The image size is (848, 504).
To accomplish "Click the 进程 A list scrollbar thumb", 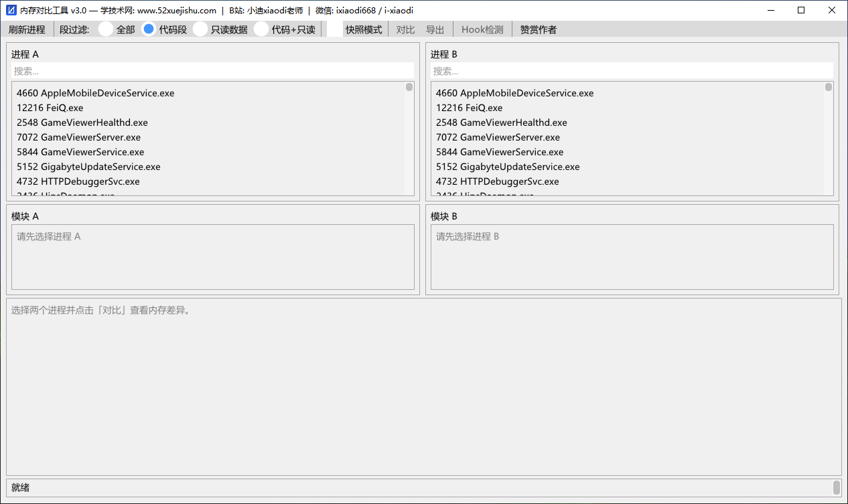I will (409, 87).
